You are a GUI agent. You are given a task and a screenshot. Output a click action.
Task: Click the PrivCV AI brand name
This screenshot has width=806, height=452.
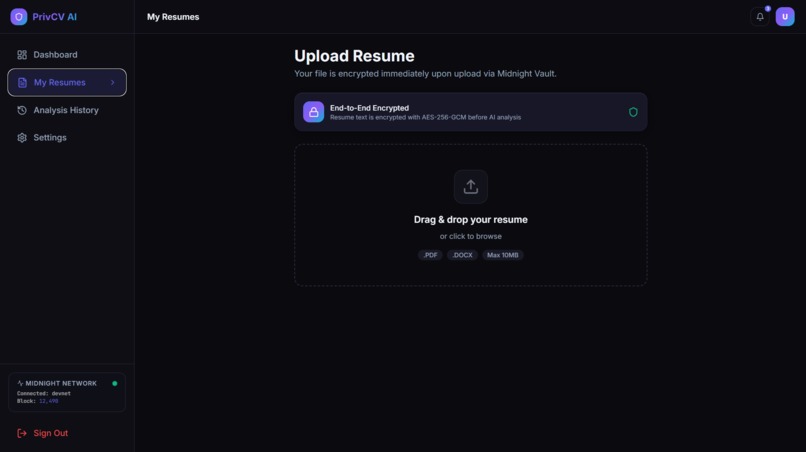pos(54,17)
